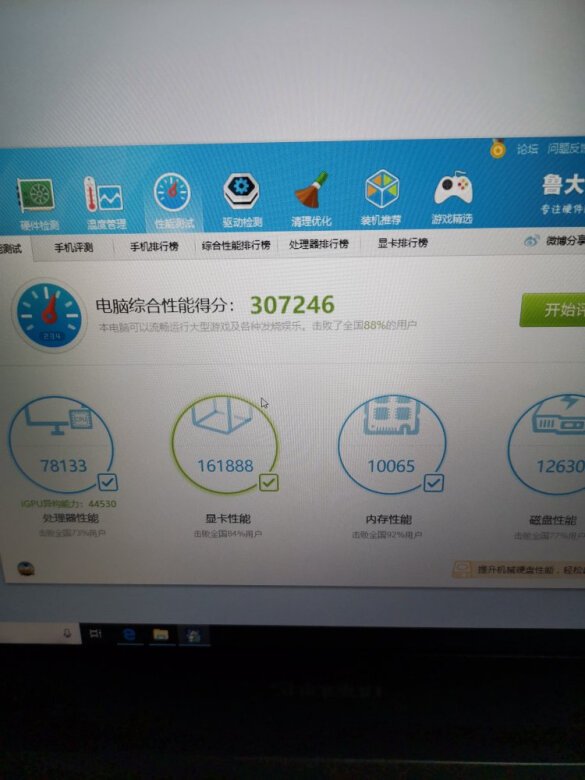This screenshot has height=780, width=585.
Task: Open 游戏精选 gamepad icon
Action: [x=453, y=189]
